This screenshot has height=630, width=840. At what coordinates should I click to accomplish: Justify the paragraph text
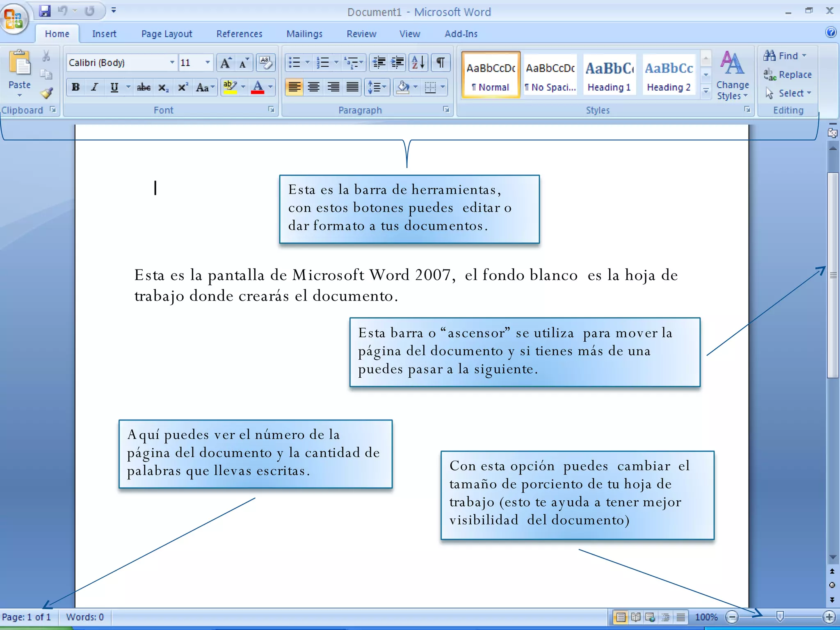click(x=352, y=87)
